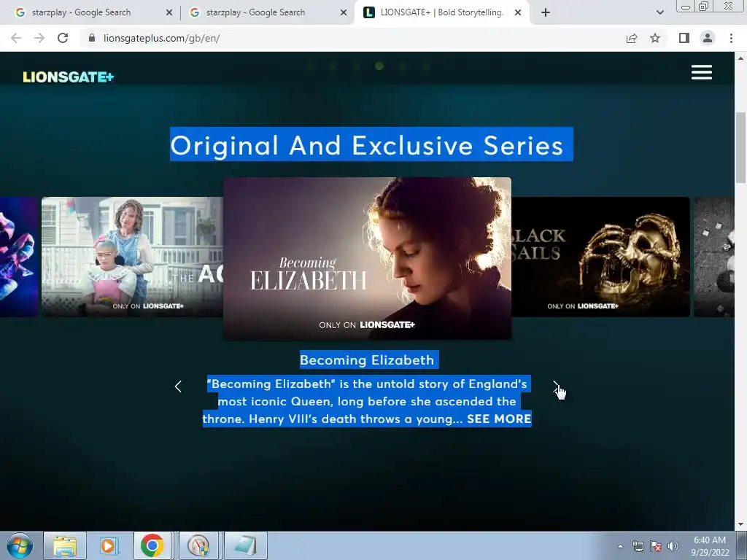Click SEE MORE in the description
This screenshot has height=560, width=747.
499,419
